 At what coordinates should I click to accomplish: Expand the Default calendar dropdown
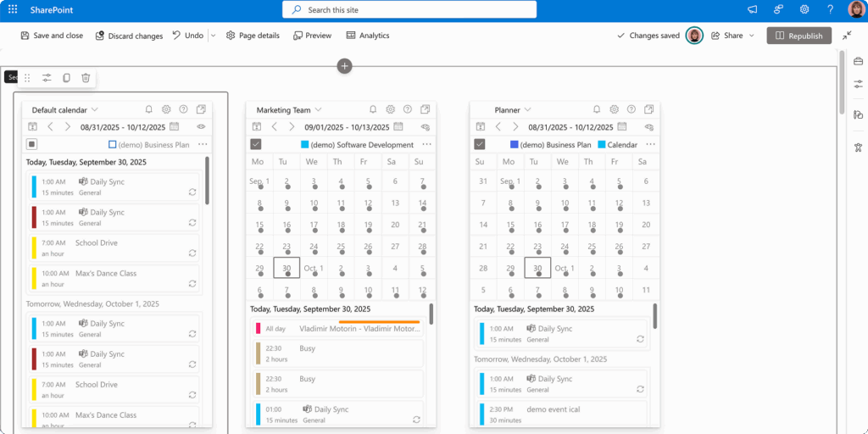tap(95, 109)
